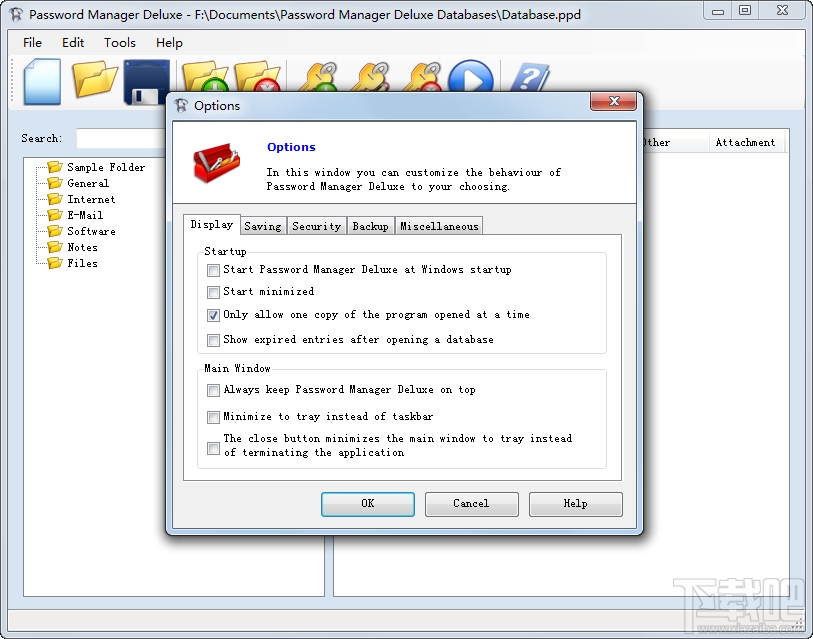Dismiss the Options dialog with Cancel
The width and height of the screenshot is (813, 639).
click(471, 504)
